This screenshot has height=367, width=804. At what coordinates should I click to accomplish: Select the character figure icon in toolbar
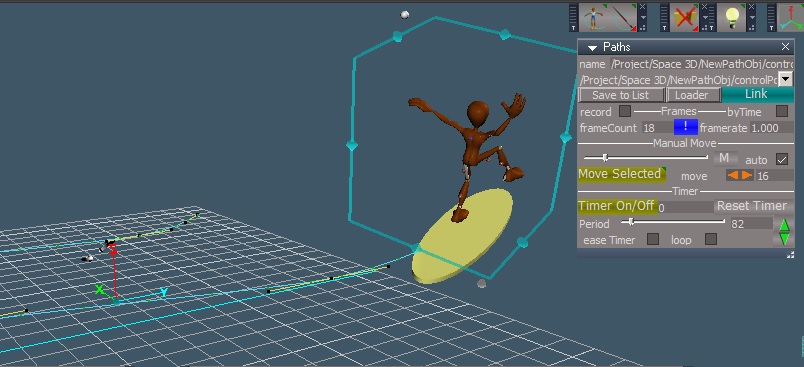(593, 17)
